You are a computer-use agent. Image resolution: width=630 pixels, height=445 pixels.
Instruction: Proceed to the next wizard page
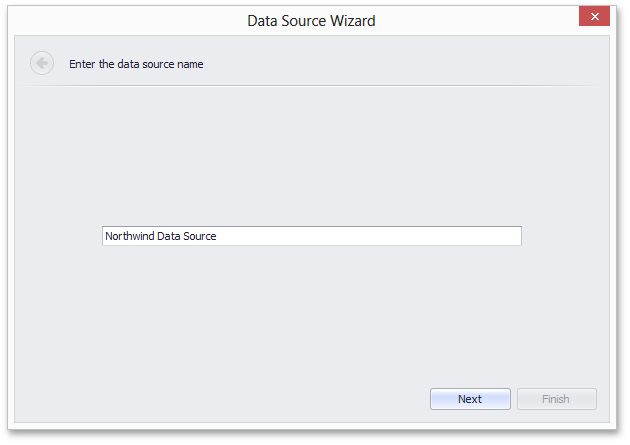470,399
